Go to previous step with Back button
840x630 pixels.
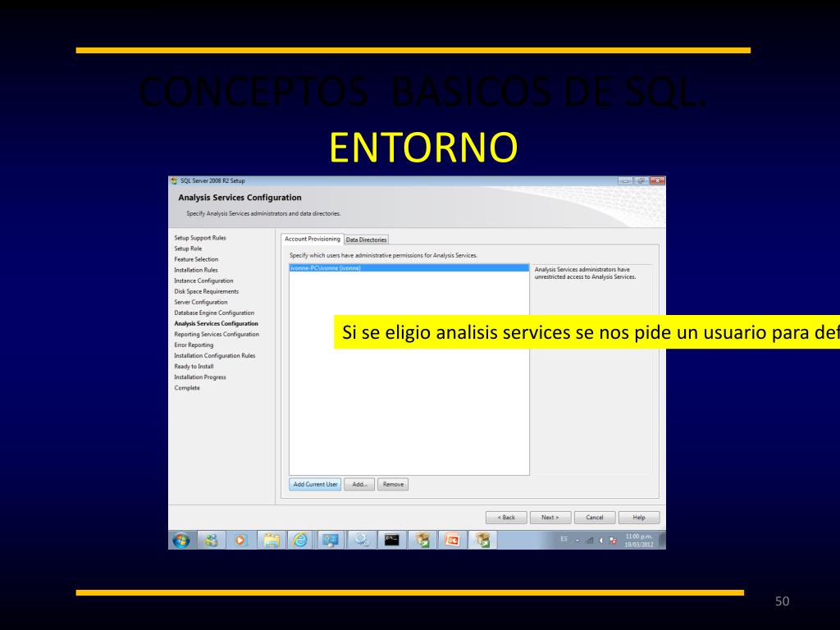tap(506, 518)
